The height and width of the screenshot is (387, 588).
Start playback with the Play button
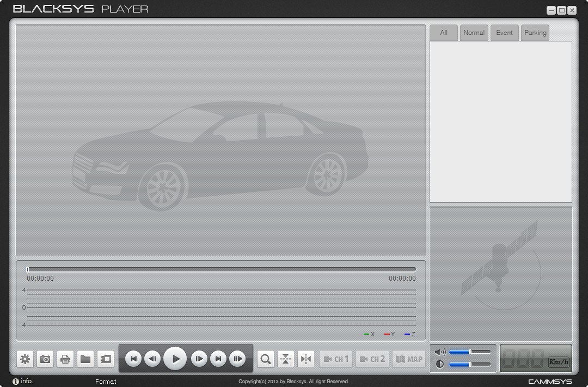pyautogui.click(x=175, y=359)
